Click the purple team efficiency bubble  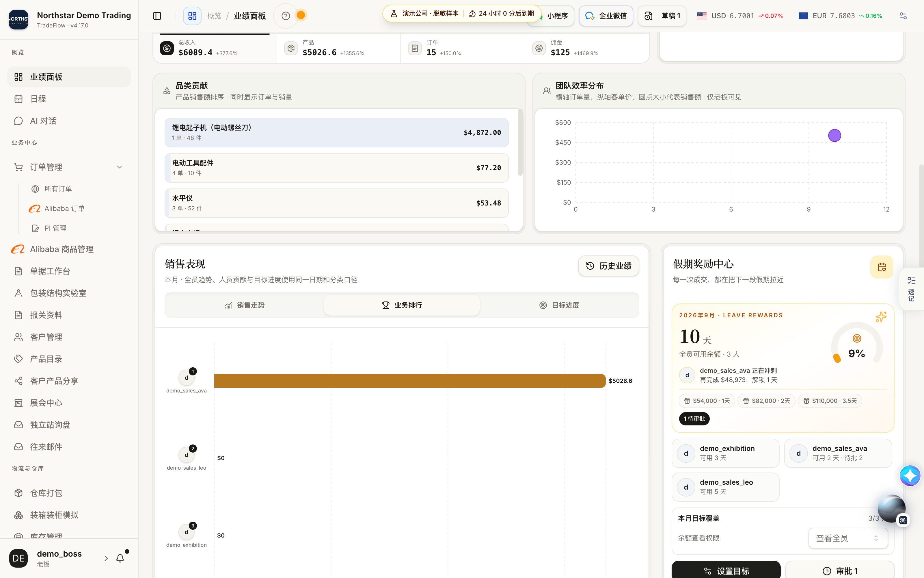click(x=834, y=135)
